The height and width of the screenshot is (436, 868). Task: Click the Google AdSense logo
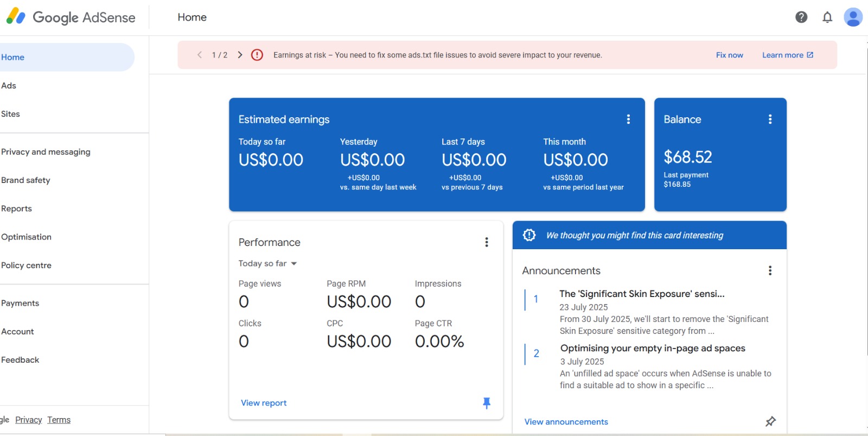(x=71, y=17)
